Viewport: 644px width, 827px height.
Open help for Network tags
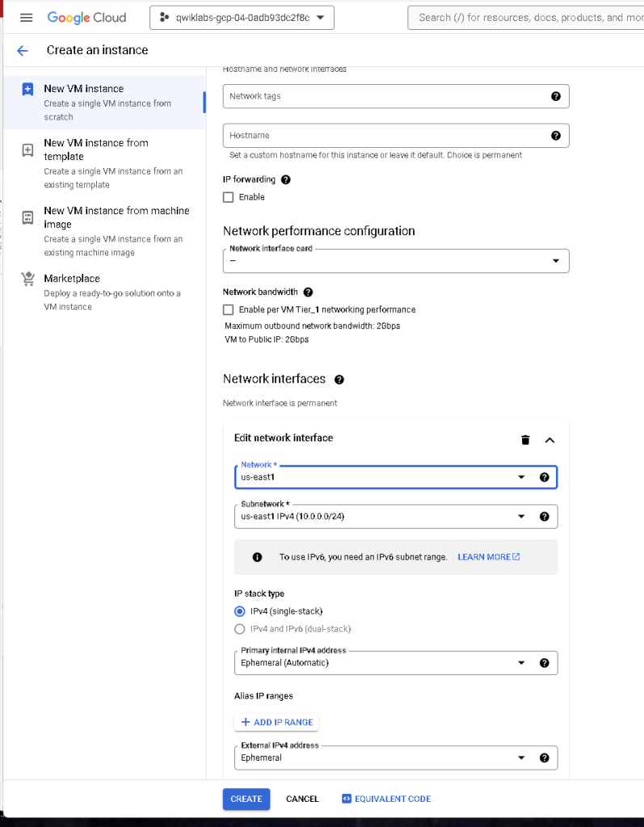555,96
